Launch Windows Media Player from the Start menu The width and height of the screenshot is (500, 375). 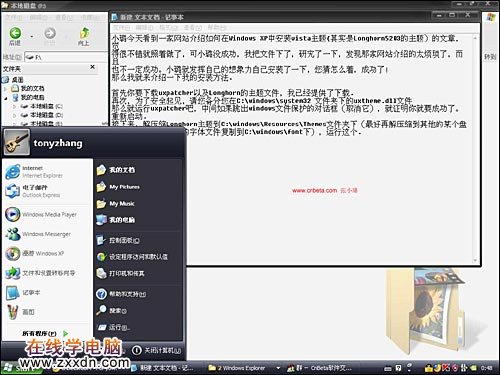coord(47,214)
